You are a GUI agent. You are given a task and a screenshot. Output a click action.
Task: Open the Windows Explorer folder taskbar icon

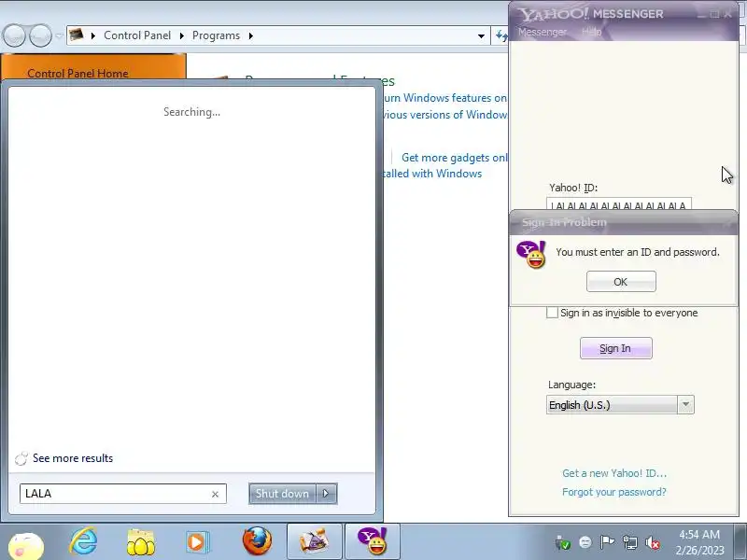(141, 542)
